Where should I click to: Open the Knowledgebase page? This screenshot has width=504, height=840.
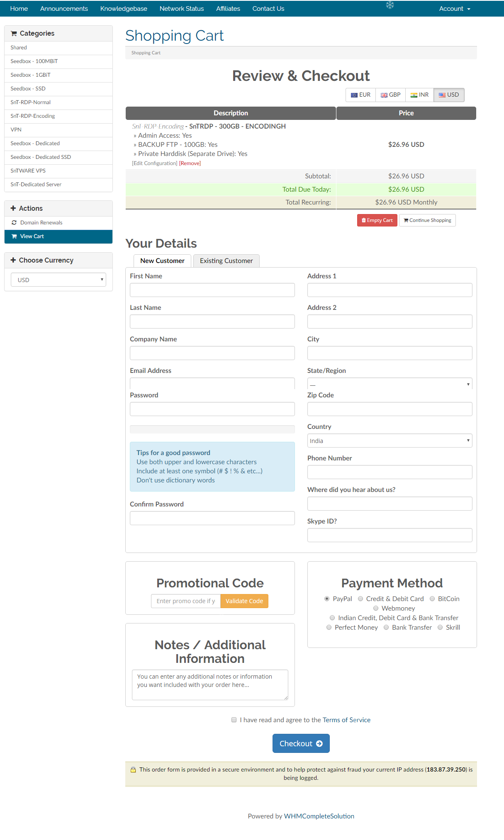tap(124, 9)
